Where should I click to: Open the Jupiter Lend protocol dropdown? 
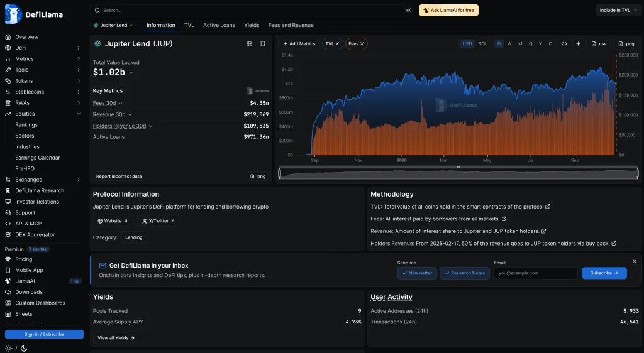point(113,25)
